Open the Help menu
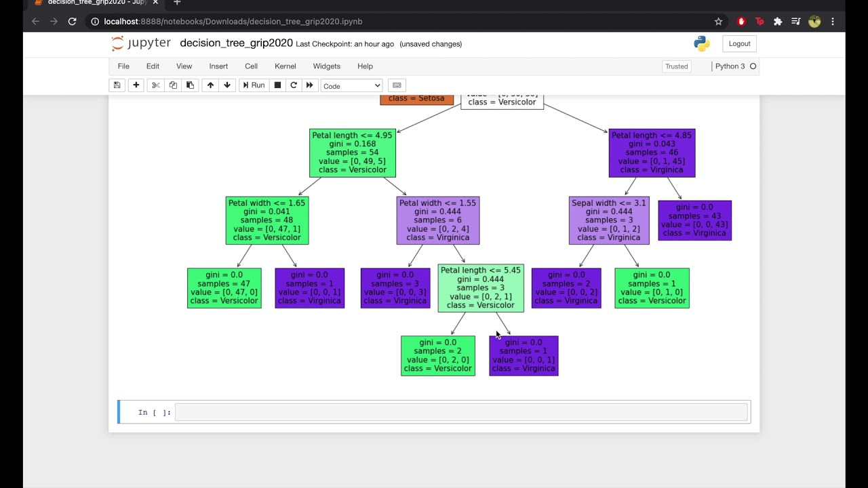 click(365, 66)
